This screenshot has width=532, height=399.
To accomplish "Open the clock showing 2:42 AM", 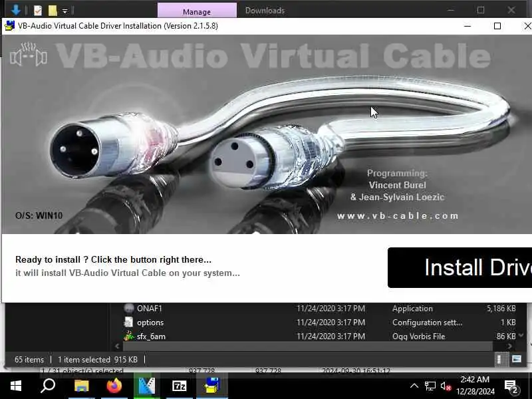I will (x=475, y=386).
